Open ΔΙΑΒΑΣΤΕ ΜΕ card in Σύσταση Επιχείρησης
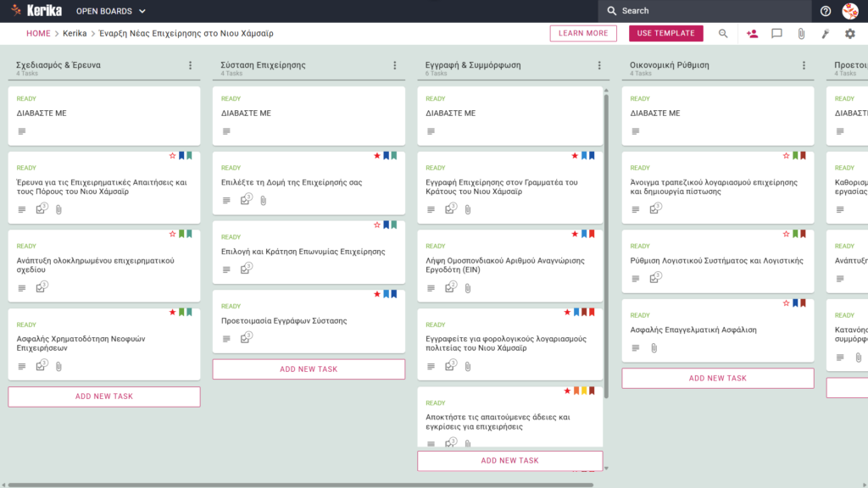868x488 pixels. point(309,116)
